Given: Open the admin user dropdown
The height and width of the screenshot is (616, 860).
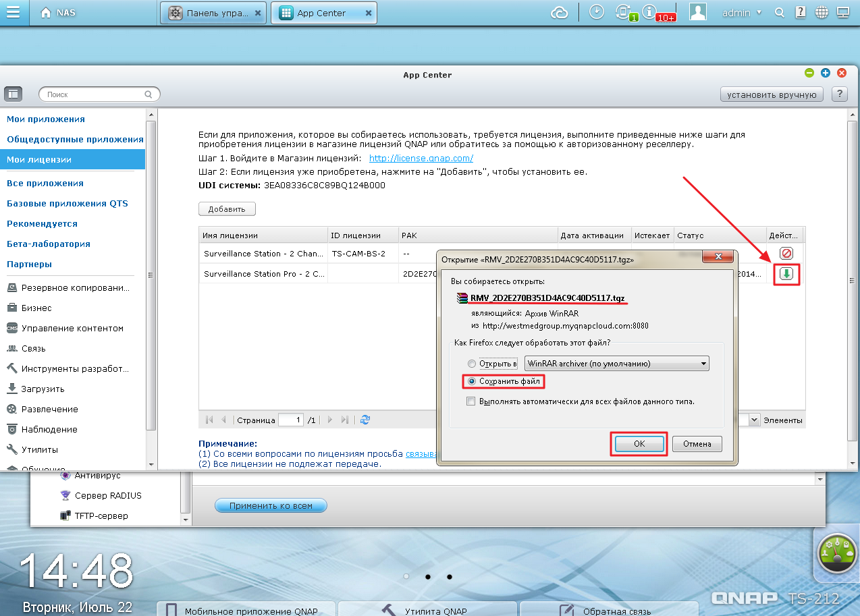Looking at the screenshot, I should pyautogui.click(x=742, y=12).
